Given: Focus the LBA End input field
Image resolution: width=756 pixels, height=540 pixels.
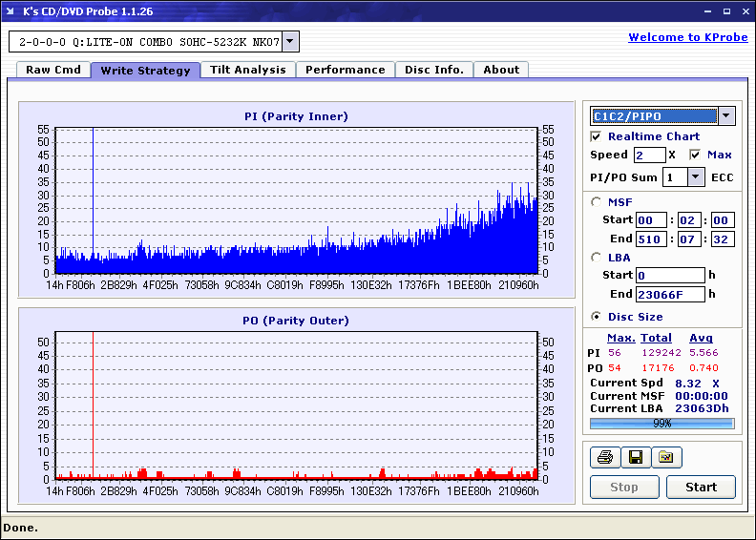Looking at the screenshot, I should coord(670,295).
